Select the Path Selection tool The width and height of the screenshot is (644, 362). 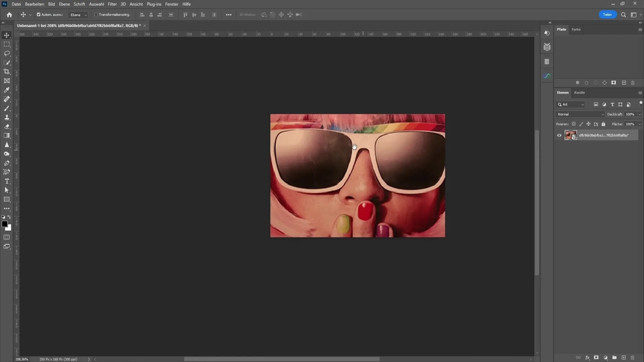7,190
